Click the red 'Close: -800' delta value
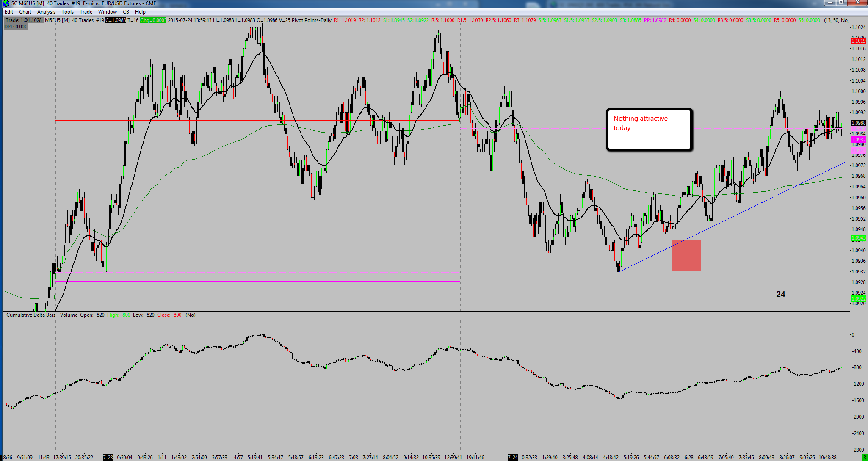 169,315
